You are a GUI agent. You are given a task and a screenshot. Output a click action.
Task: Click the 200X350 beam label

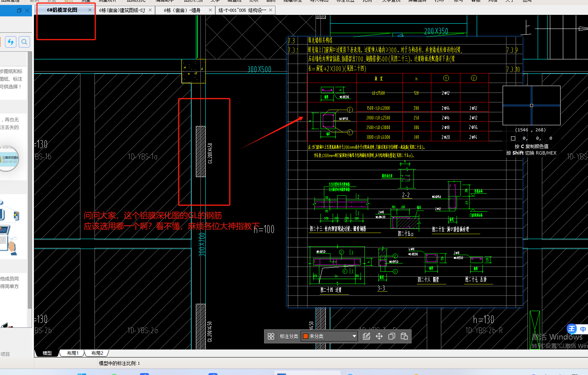[436, 31]
